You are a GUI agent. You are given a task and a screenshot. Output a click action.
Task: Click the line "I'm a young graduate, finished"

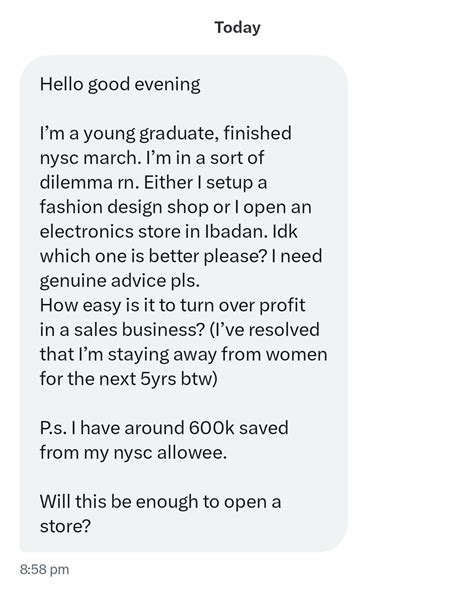coord(165,134)
